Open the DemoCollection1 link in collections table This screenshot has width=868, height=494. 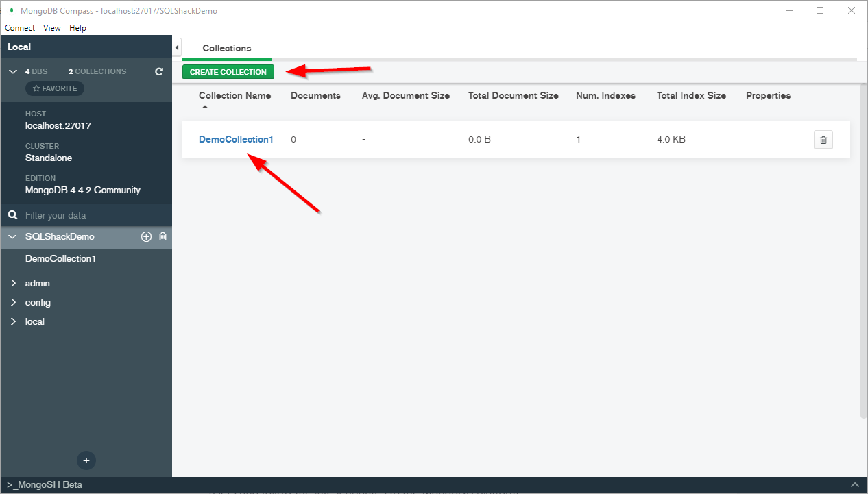236,139
